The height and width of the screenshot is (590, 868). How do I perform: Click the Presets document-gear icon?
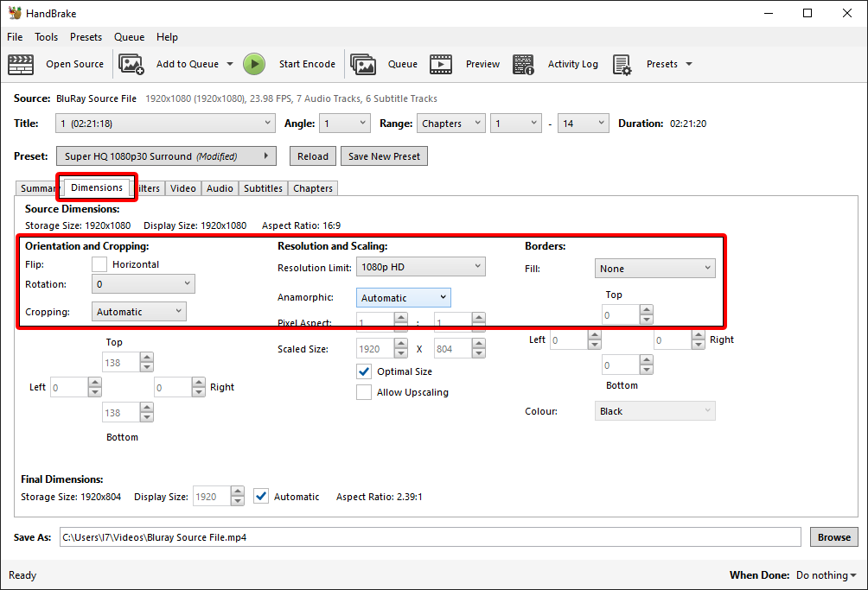pyautogui.click(x=622, y=64)
